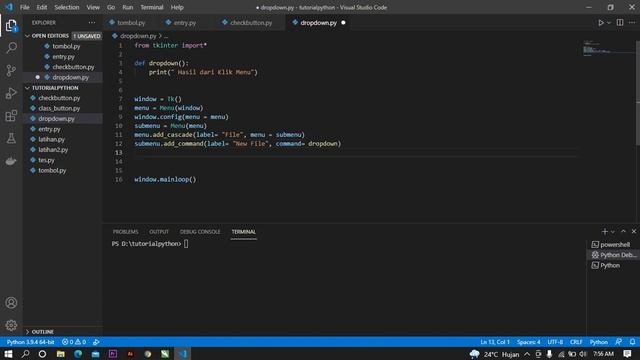This screenshot has width=640, height=360.
Task: Open editor More Actions menu
Action: 632,23
